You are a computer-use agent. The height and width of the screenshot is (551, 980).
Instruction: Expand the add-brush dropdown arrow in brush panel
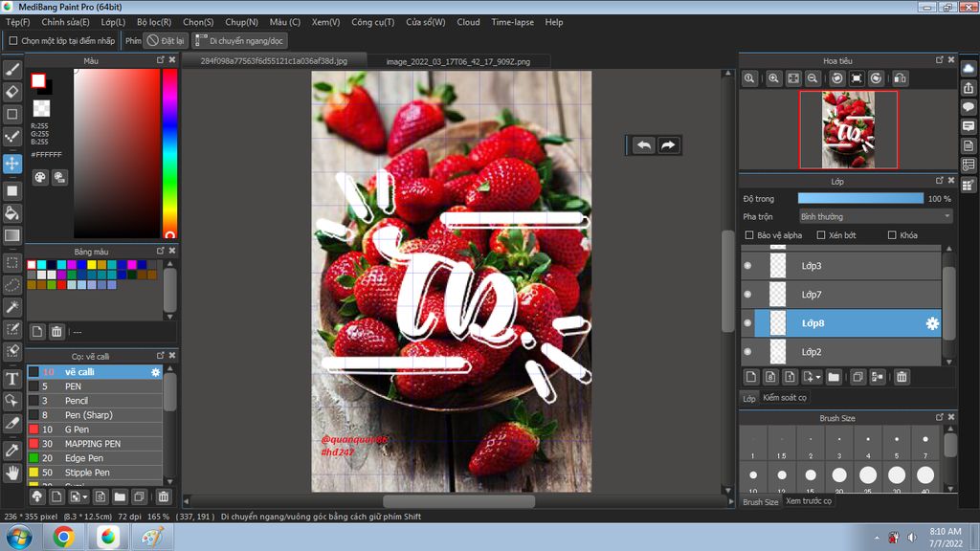pos(85,496)
